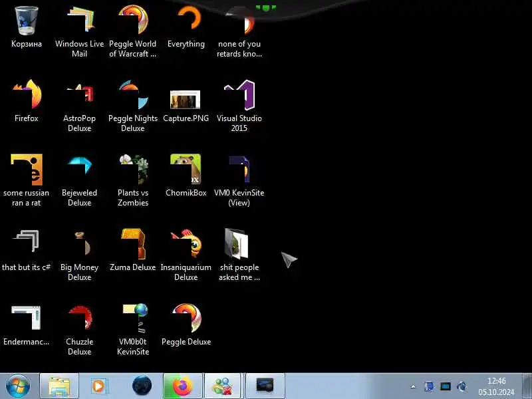Switch to the dark monitor taskbar window

click(x=265, y=386)
